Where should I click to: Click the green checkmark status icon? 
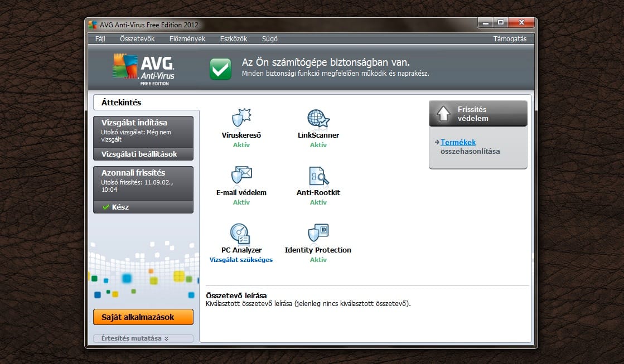[220, 69]
